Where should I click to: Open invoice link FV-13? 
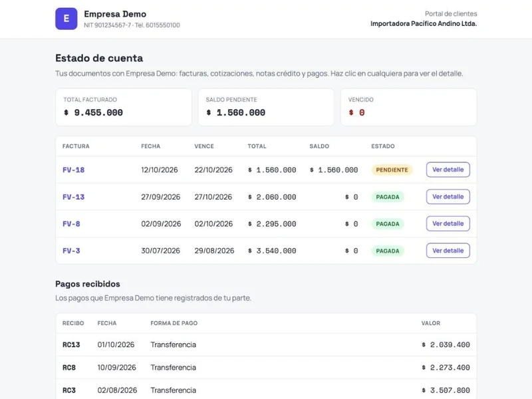[x=73, y=197]
